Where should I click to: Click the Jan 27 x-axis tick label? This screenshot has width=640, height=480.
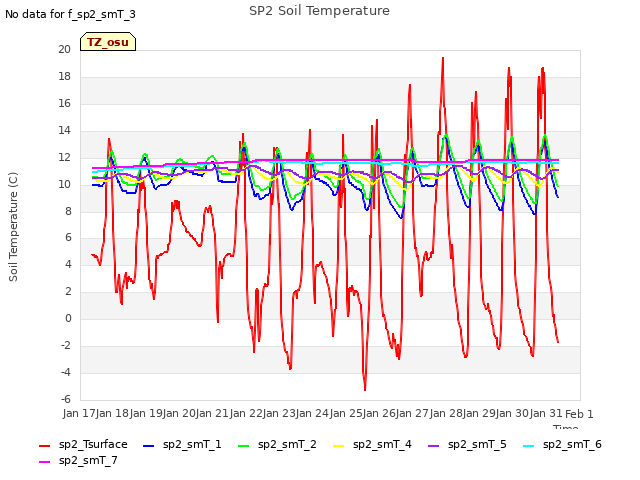(x=413, y=413)
